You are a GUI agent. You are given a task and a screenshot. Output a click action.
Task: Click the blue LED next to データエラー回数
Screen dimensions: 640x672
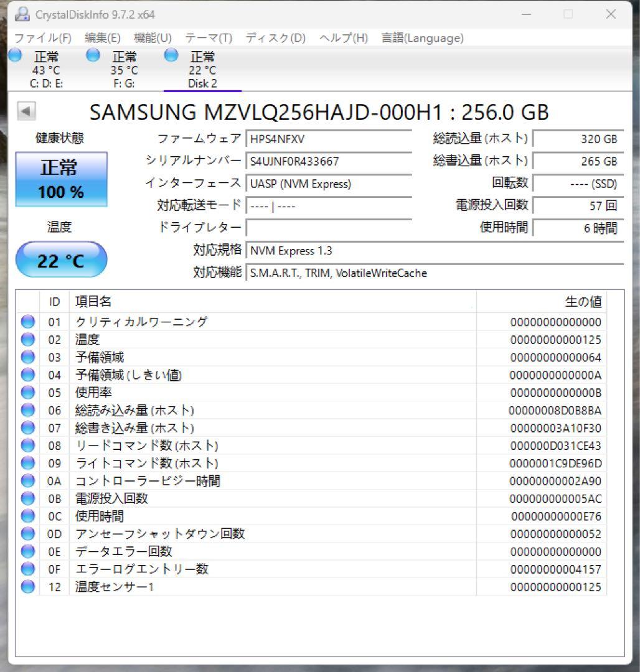click(x=27, y=551)
